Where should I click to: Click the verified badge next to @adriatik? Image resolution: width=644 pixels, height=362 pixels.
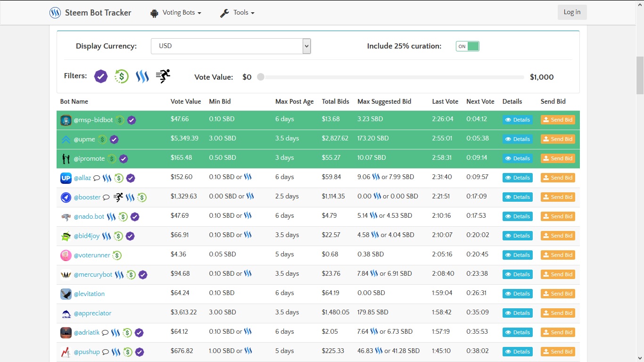coord(139,333)
